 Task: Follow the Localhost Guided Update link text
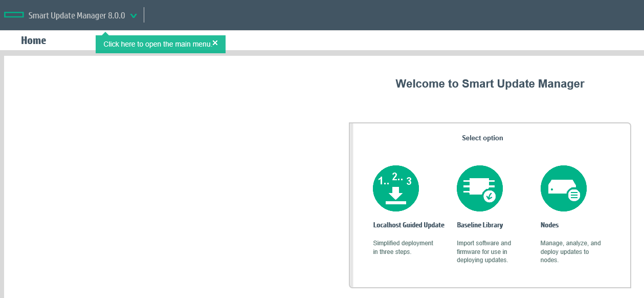pyautogui.click(x=409, y=225)
